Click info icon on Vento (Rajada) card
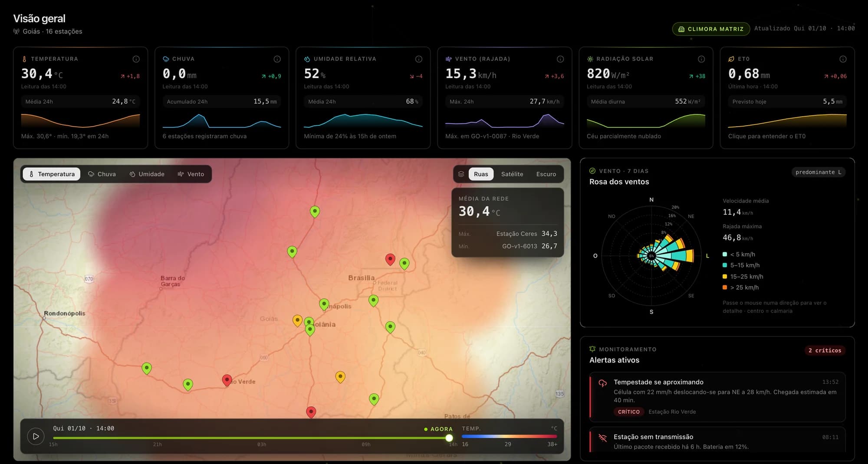 [x=560, y=59]
